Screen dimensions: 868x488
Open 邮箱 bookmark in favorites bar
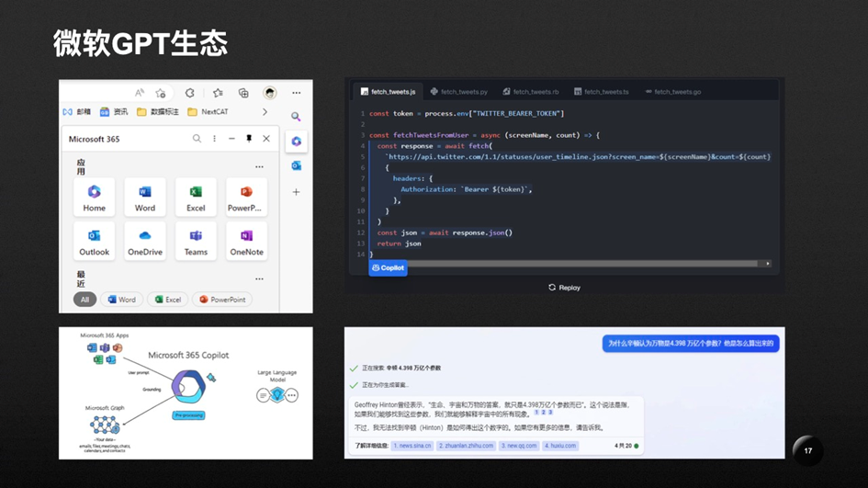(76, 112)
